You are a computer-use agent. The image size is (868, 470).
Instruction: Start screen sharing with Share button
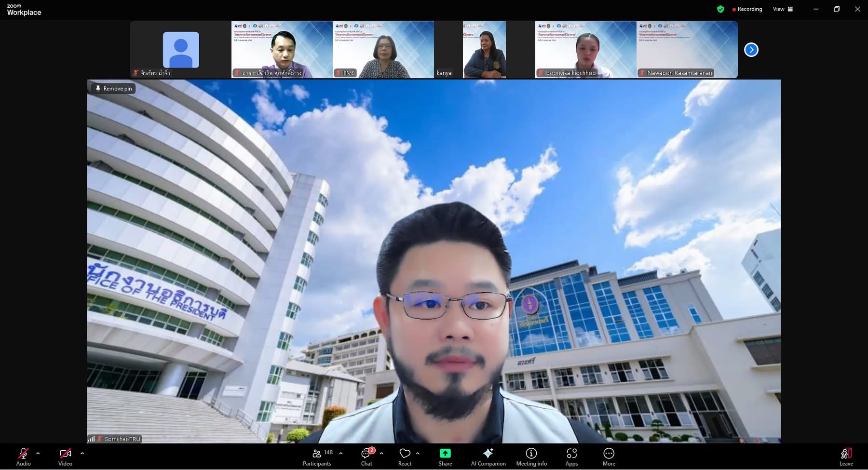445,457
